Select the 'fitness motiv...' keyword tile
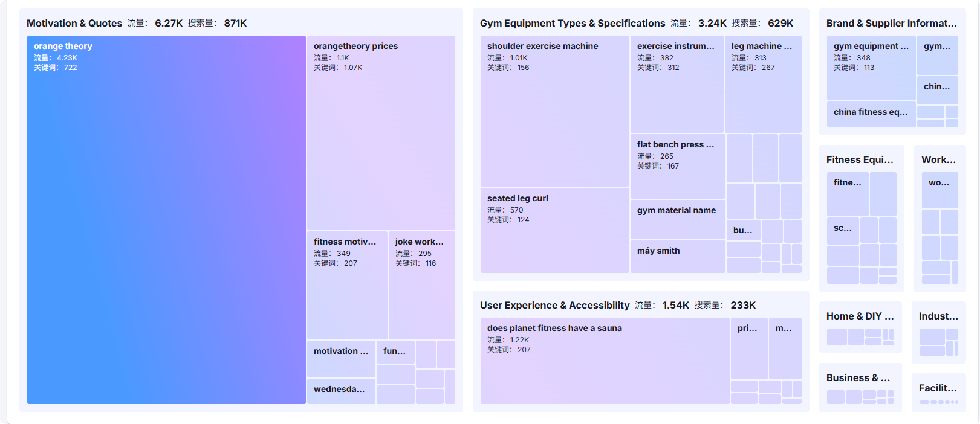The width and height of the screenshot is (980, 424). (347, 285)
